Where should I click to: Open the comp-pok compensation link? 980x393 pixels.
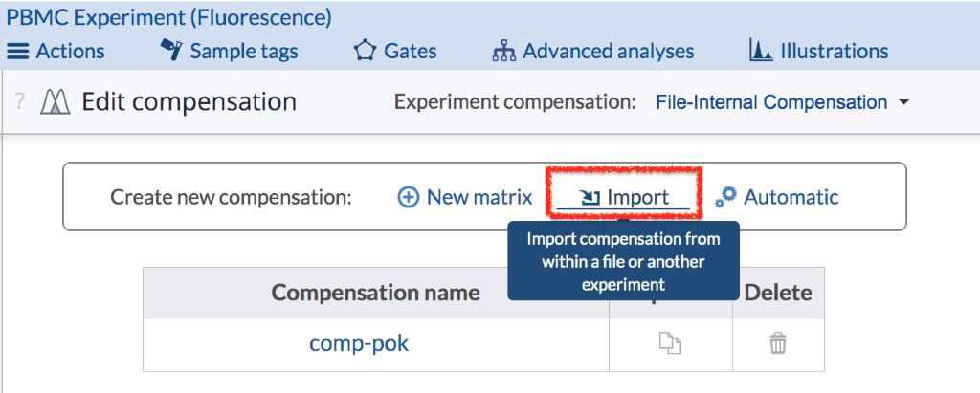(x=359, y=343)
